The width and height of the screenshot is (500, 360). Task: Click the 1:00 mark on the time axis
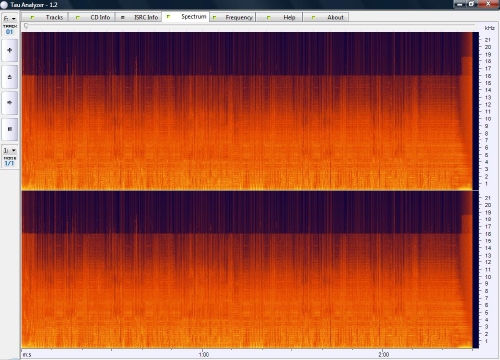pos(204,354)
